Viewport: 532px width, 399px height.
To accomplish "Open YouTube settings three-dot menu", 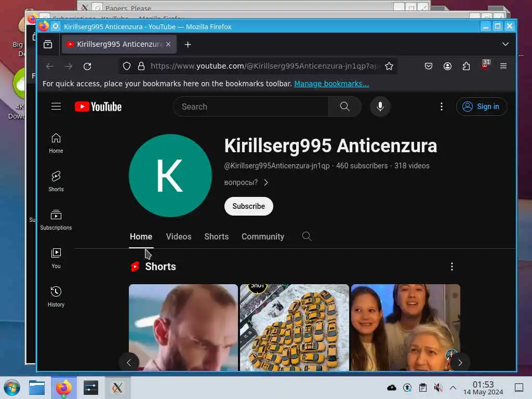I will pos(442,107).
